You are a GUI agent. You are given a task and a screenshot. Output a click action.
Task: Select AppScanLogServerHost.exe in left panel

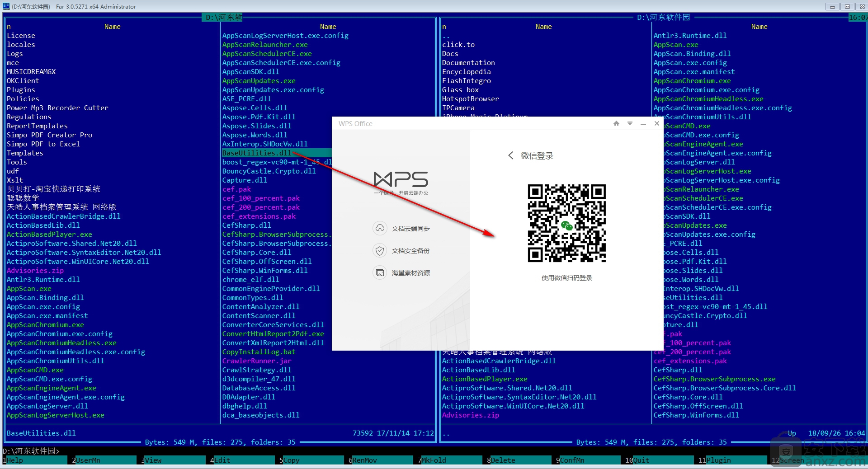pos(55,415)
